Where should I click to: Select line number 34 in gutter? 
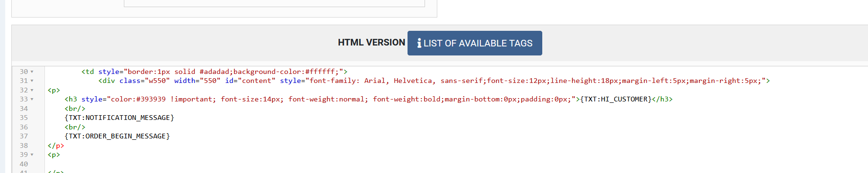coord(24,109)
